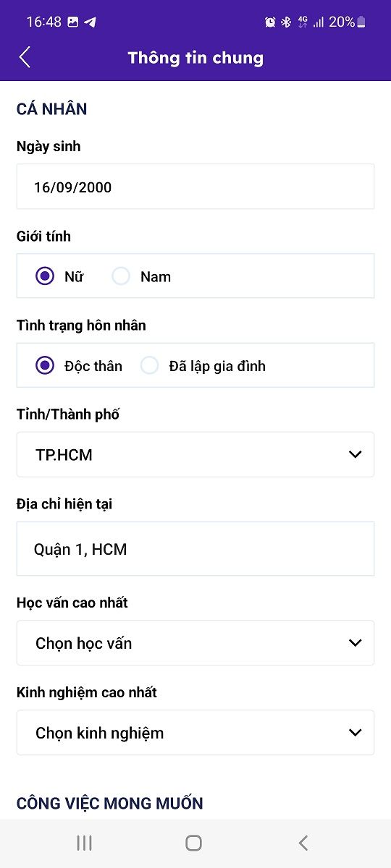This screenshot has width=391, height=868.
Task: Tap the Bluetooth status icon
Action: point(286,22)
